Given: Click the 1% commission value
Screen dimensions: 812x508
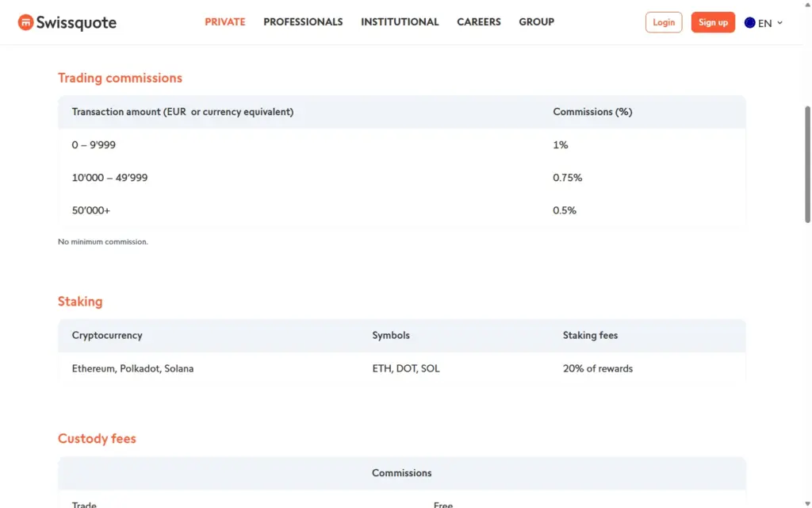Looking at the screenshot, I should pyautogui.click(x=561, y=145).
